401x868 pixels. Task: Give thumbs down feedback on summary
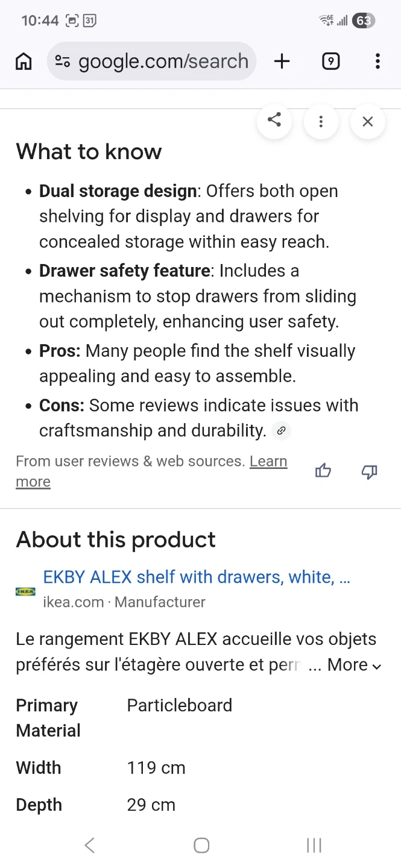369,471
